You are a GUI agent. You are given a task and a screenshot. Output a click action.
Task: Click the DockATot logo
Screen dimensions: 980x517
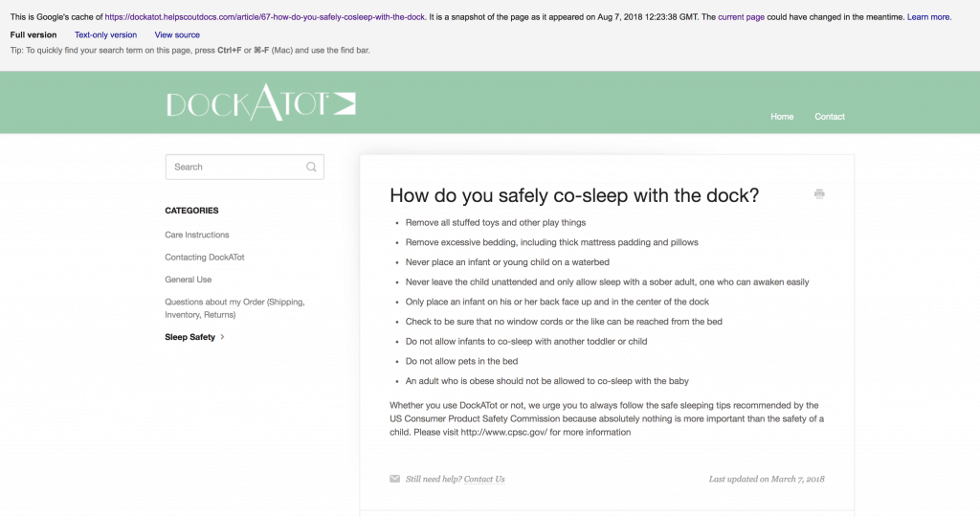pyautogui.click(x=260, y=105)
